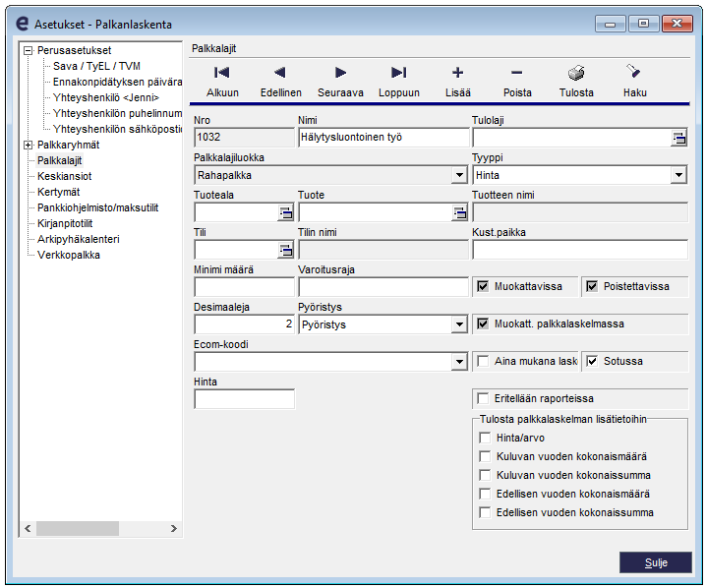
Task: Select Sava / TyEL / TVM in tree
Action: point(96,66)
